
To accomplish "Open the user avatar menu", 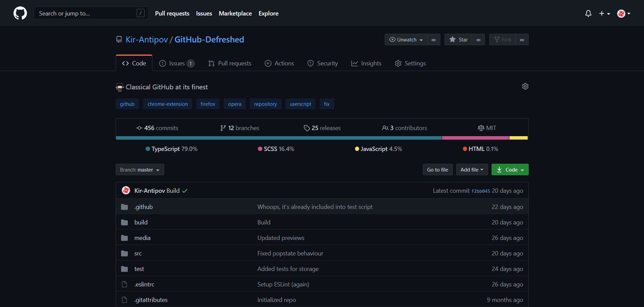I will click(x=623, y=13).
